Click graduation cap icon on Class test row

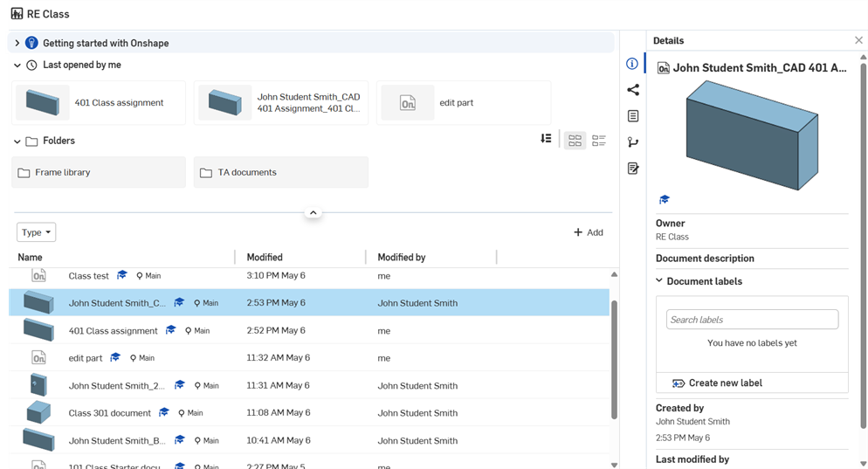(121, 275)
